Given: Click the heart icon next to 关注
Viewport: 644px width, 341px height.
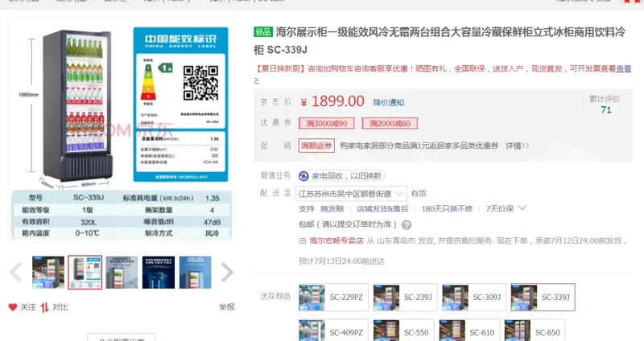Looking at the screenshot, I should pos(13,307).
